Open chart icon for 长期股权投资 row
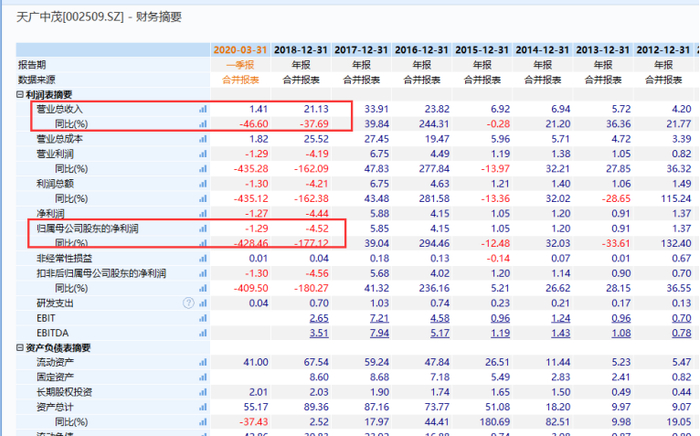This screenshot has width=700, height=436. click(x=203, y=392)
